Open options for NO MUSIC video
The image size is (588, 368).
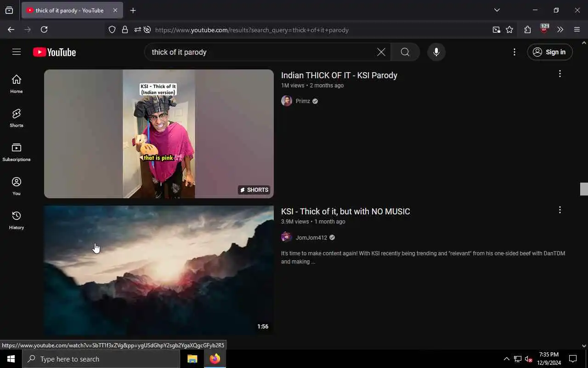560,210
